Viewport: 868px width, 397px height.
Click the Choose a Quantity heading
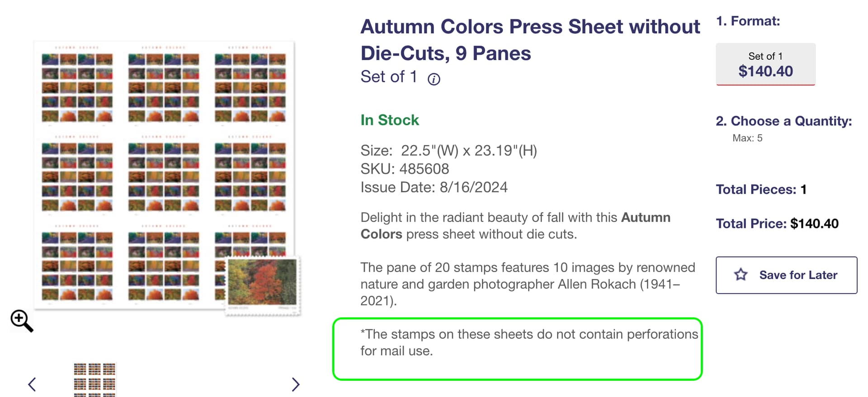[x=783, y=121]
